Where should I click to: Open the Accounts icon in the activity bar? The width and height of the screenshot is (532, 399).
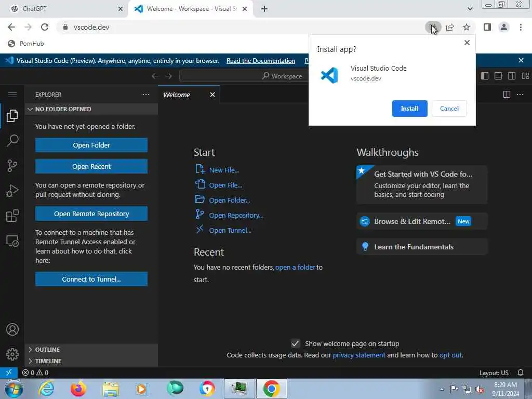click(x=12, y=329)
